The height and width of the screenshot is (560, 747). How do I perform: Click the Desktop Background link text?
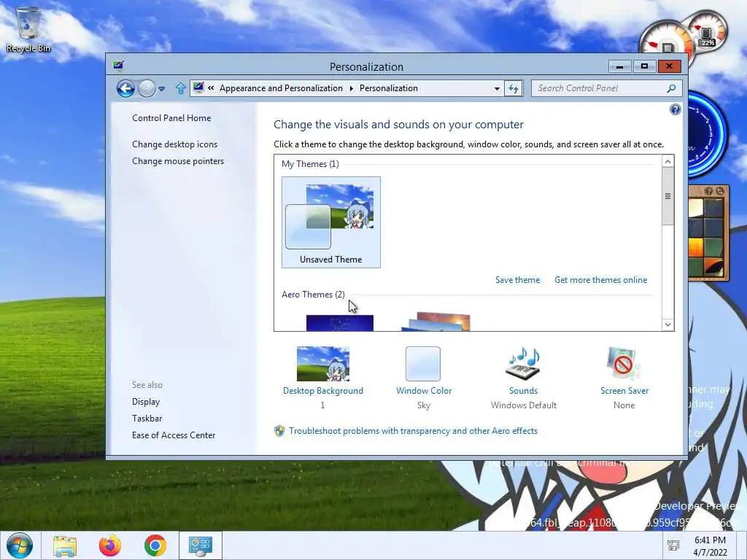coord(323,391)
